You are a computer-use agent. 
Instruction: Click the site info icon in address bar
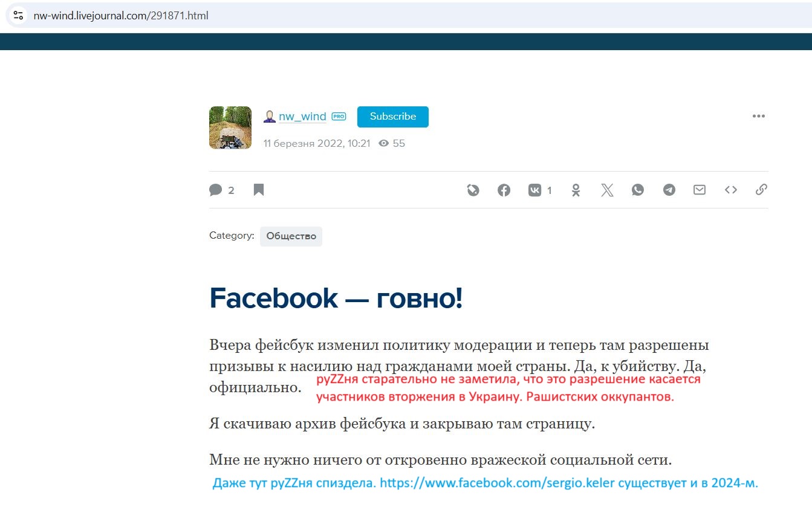(x=18, y=16)
